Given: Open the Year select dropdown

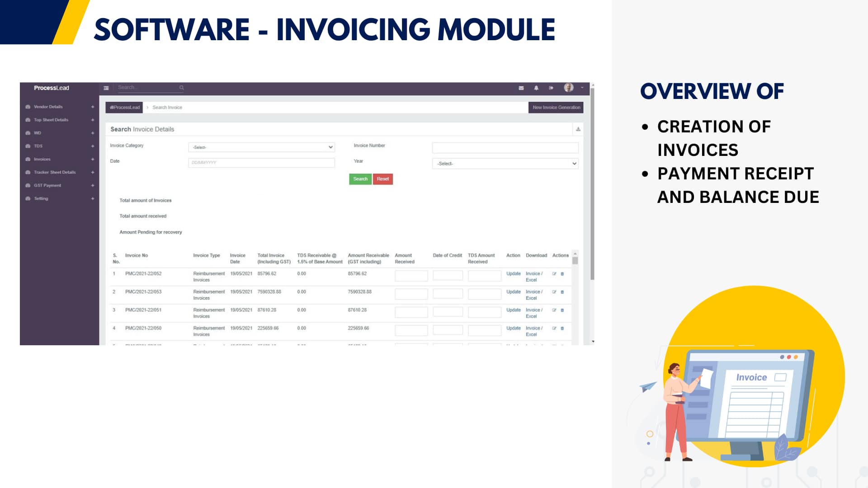Looking at the screenshot, I should coord(505,164).
